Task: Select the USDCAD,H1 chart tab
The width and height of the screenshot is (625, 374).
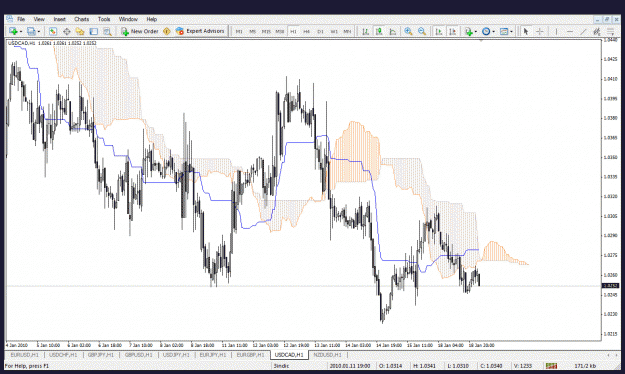Action: 289,355
